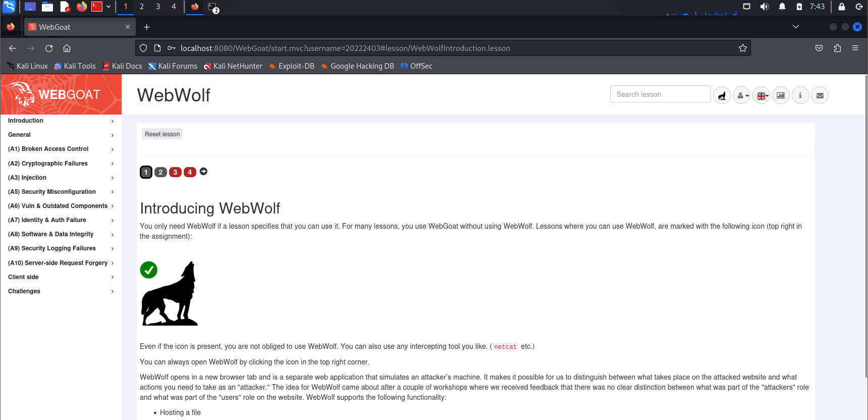Open the volume control in system tray
The height and width of the screenshot is (420, 868).
click(765, 7)
